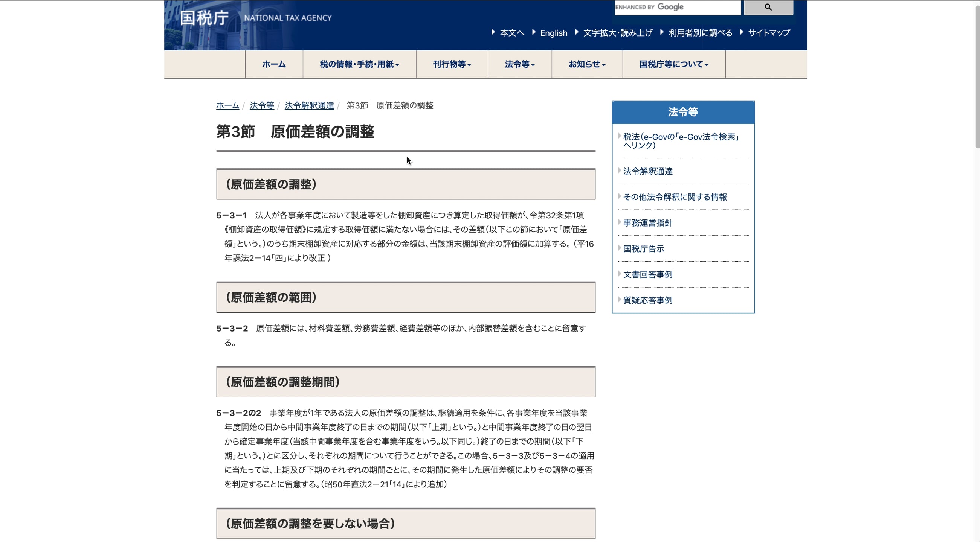This screenshot has height=542, width=980.
Task: Select the 国税庁等について menu item
Action: 673,64
